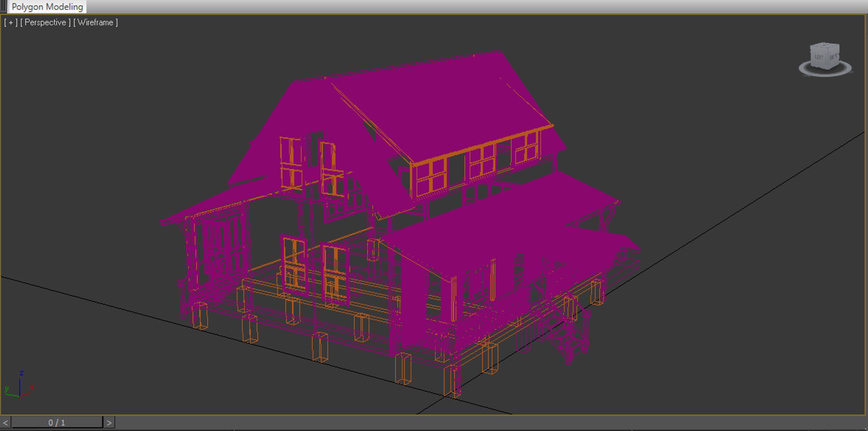Open the Wireframe shading menu
868x431 pixels.
[95, 23]
